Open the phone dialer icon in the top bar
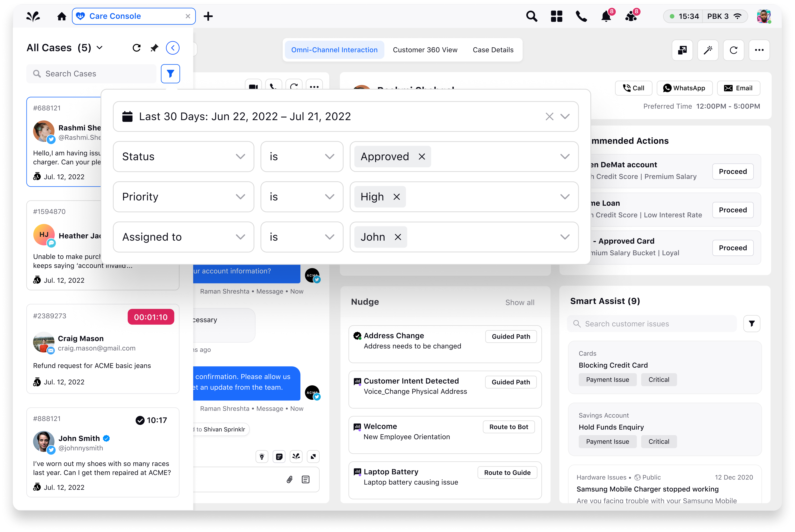 click(581, 16)
